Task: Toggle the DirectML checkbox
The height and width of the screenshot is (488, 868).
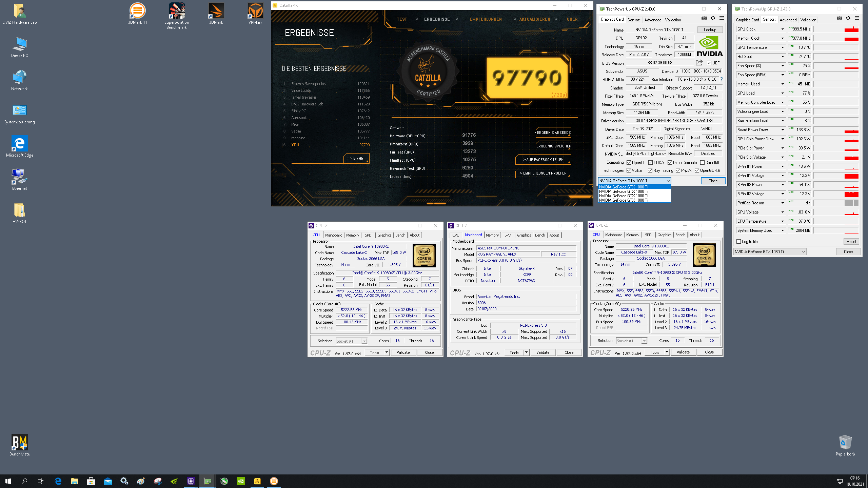Action: [x=702, y=163]
